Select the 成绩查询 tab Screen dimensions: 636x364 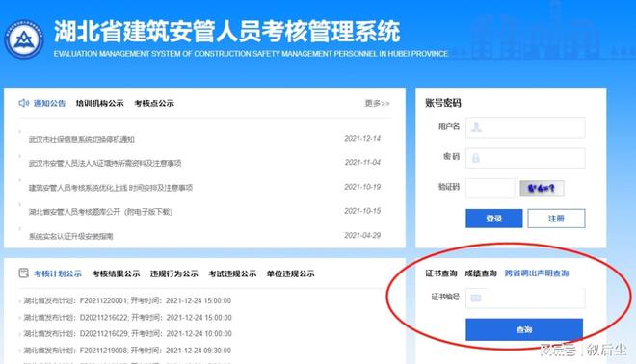coord(481,273)
